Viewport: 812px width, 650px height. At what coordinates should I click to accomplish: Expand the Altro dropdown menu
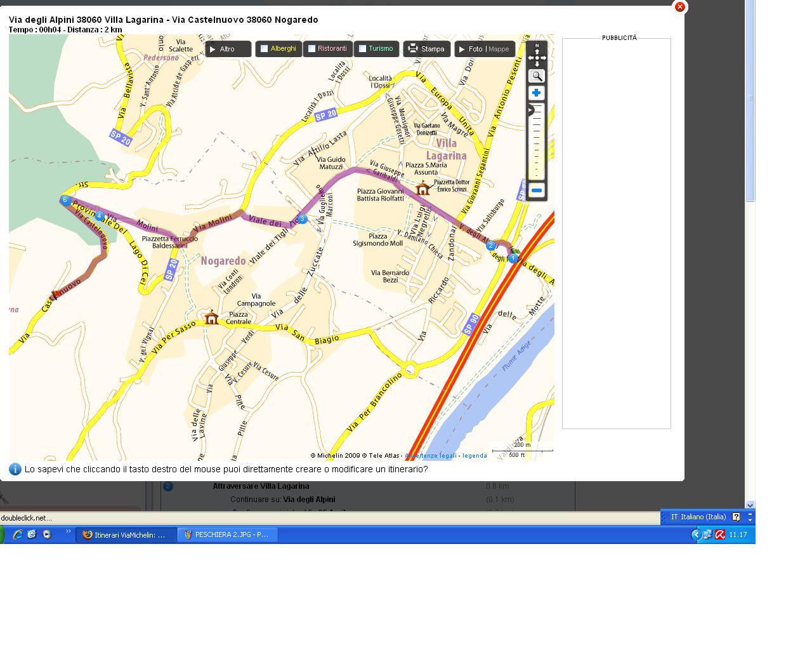(228, 49)
